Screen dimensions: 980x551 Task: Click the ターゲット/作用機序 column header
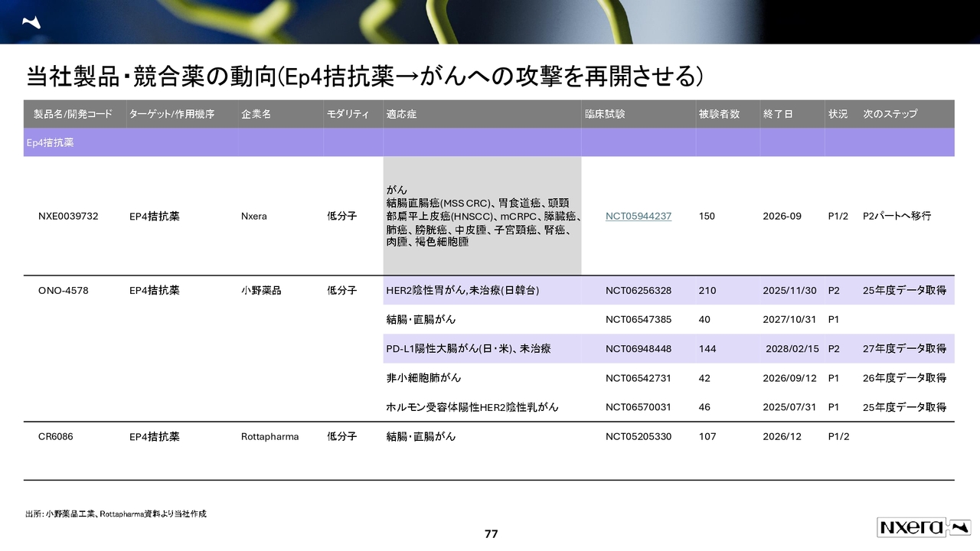tap(171, 113)
